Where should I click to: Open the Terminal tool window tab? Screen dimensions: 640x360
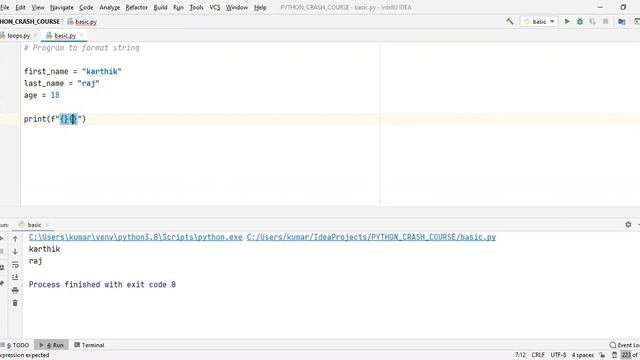[89, 345]
